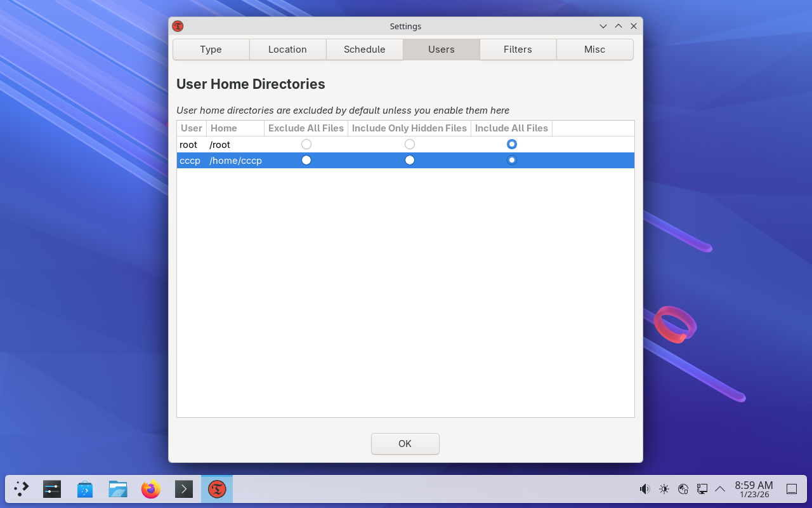Click the OK button
812x508 pixels.
(405, 444)
